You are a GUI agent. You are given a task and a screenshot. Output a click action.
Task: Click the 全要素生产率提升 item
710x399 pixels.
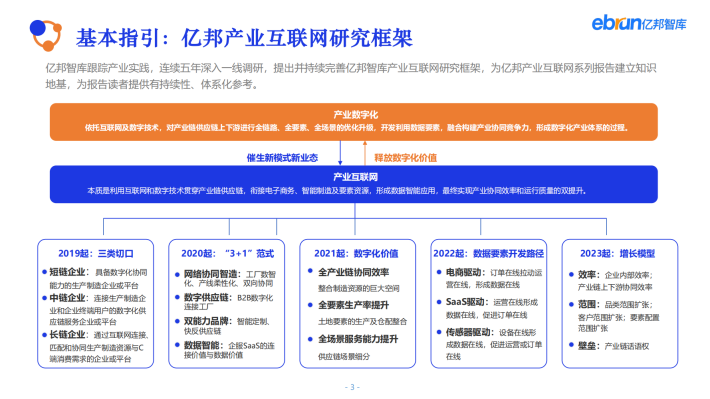click(x=353, y=305)
